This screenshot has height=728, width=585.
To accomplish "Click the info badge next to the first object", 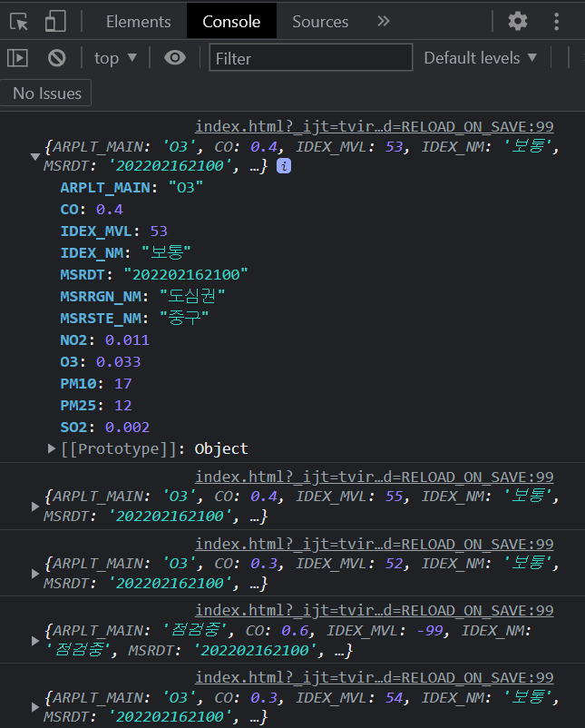I will (x=284, y=166).
